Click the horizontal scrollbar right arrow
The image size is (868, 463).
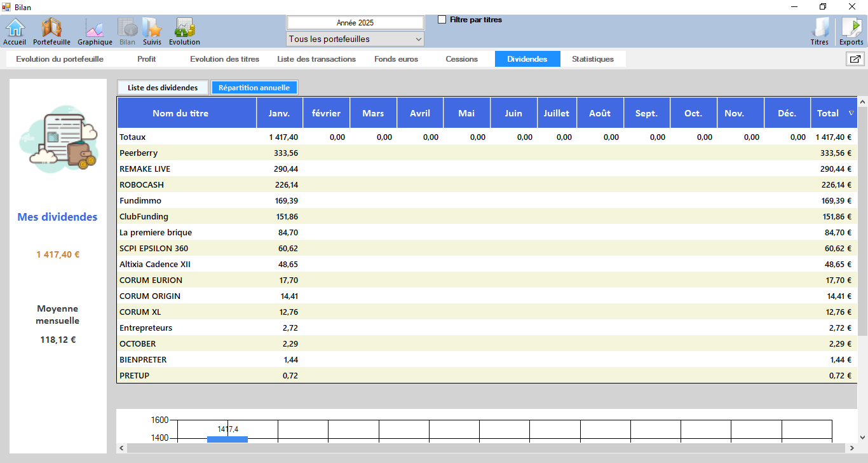(x=853, y=448)
